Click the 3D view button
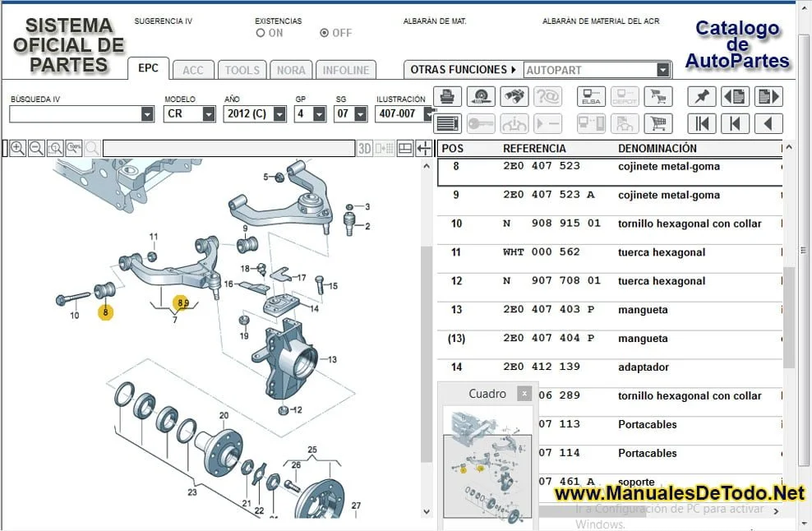This screenshot has height=531, width=812. (365, 149)
